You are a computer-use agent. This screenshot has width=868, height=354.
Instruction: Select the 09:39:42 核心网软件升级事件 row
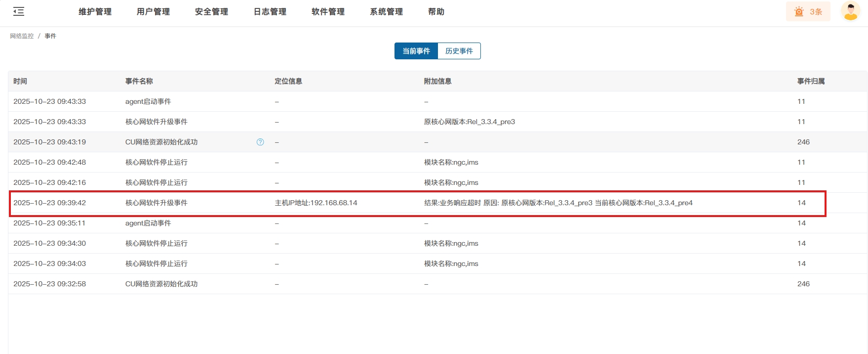(156, 203)
